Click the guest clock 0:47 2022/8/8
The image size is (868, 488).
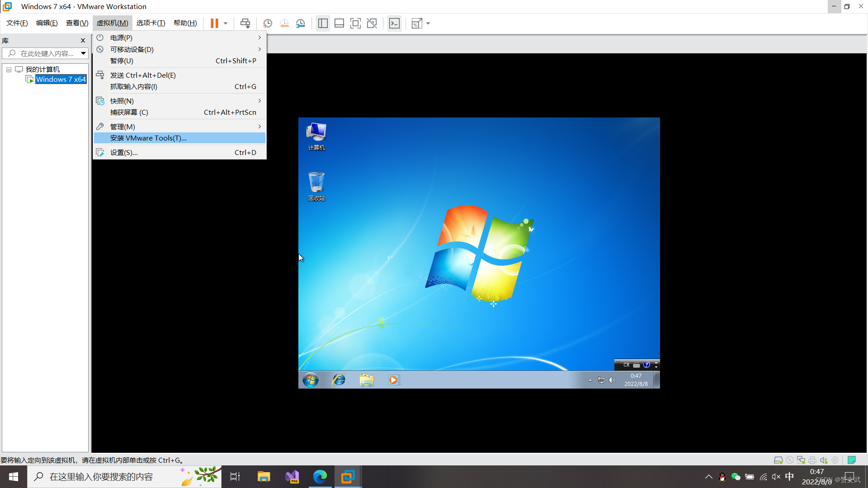[x=636, y=380]
